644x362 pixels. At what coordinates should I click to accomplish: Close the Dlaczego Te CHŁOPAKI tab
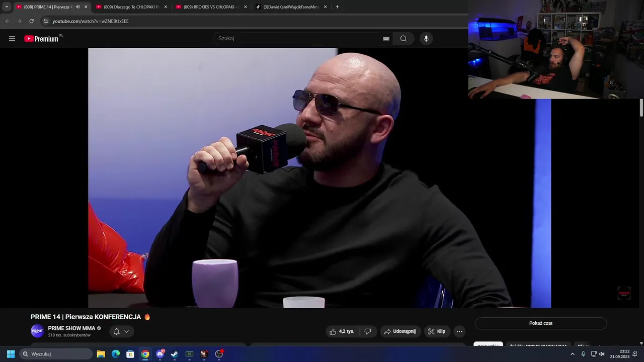coord(166,7)
